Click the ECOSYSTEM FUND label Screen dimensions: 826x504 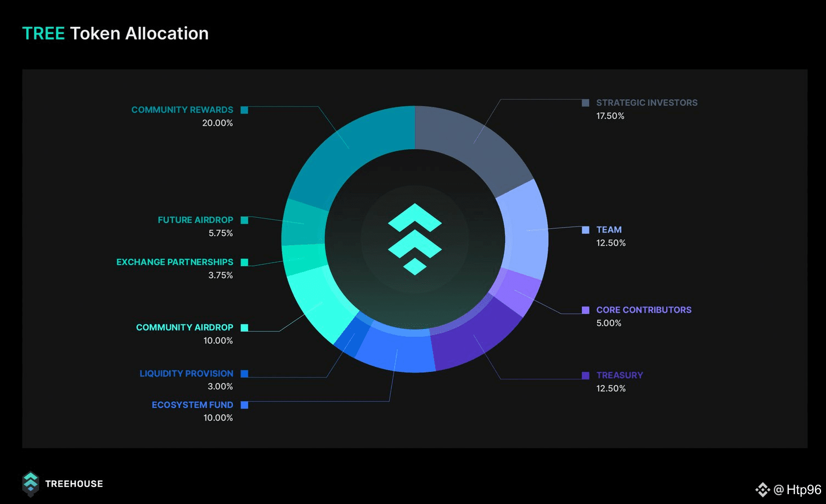click(193, 405)
